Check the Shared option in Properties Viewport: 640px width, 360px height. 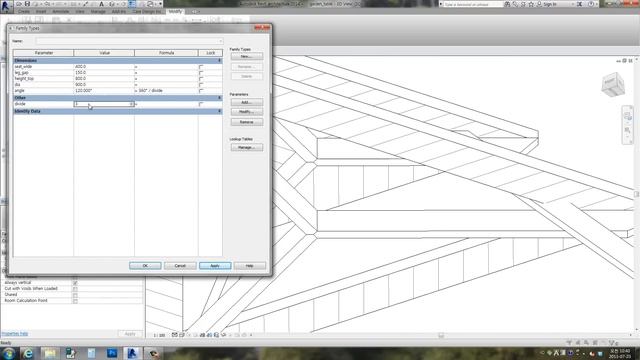75,295
